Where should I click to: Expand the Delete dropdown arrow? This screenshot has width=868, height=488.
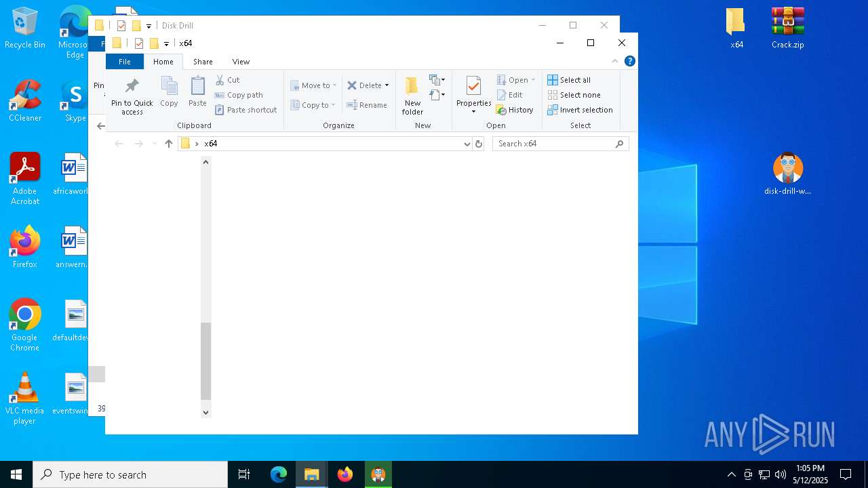(387, 85)
